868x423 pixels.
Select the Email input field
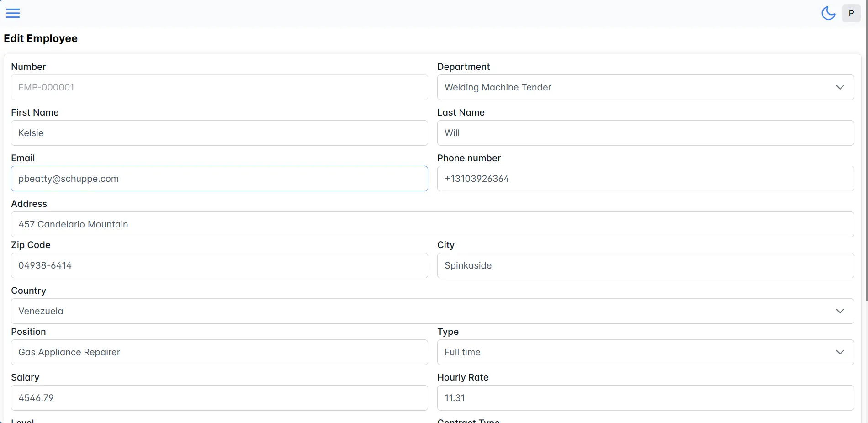click(x=219, y=179)
